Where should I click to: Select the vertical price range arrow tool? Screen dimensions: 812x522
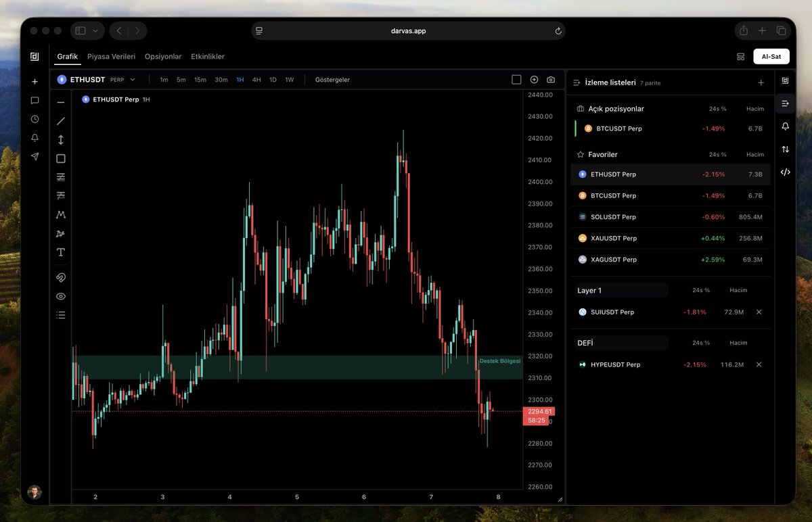(x=61, y=140)
